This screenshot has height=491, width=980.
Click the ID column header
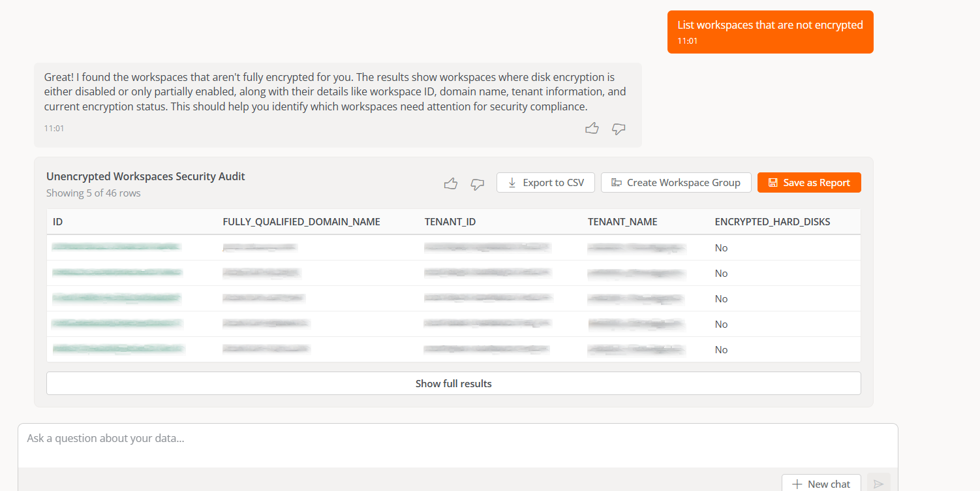click(x=58, y=222)
